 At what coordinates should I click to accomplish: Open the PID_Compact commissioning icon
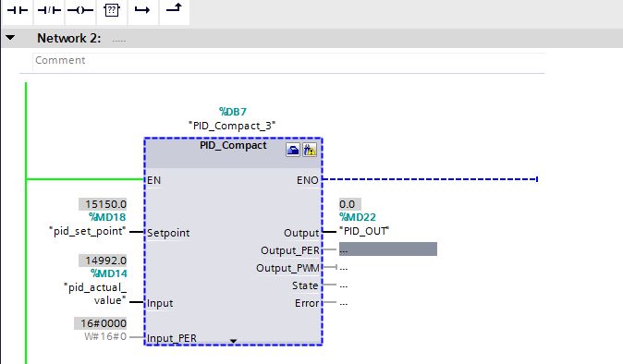coord(310,150)
